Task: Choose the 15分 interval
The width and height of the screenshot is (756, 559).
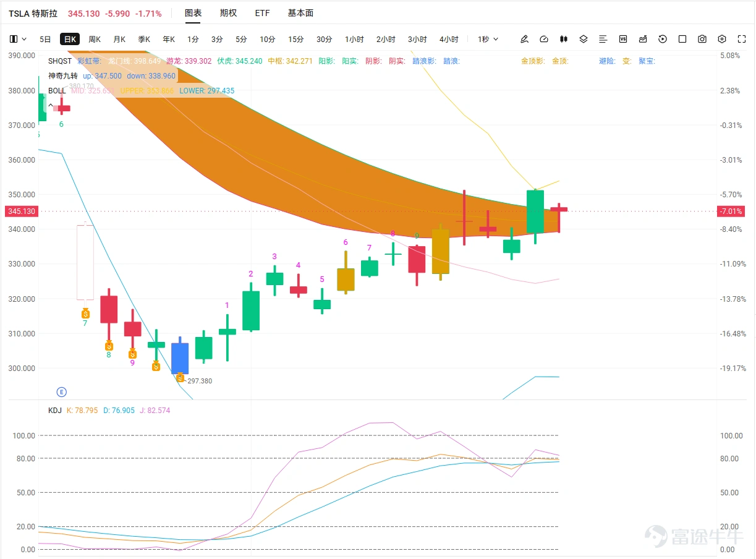Action: pyautogui.click(x=295, y=39)
